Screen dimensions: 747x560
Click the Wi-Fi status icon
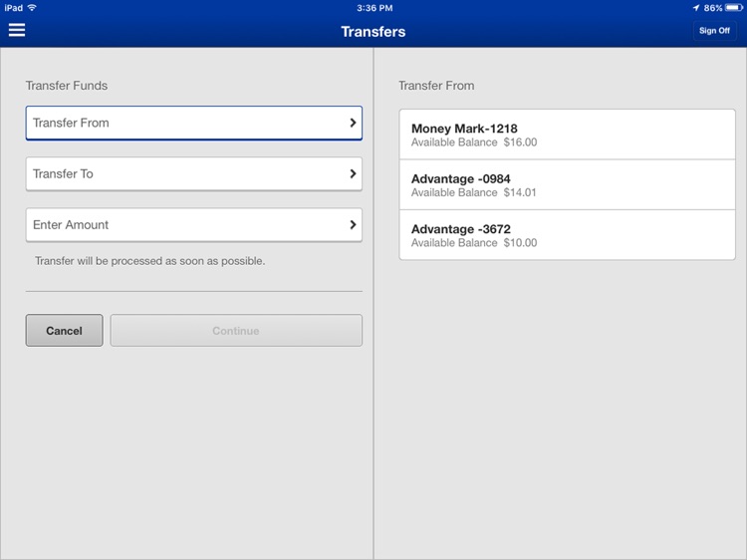pyautogui.click(x=32, y=8)
